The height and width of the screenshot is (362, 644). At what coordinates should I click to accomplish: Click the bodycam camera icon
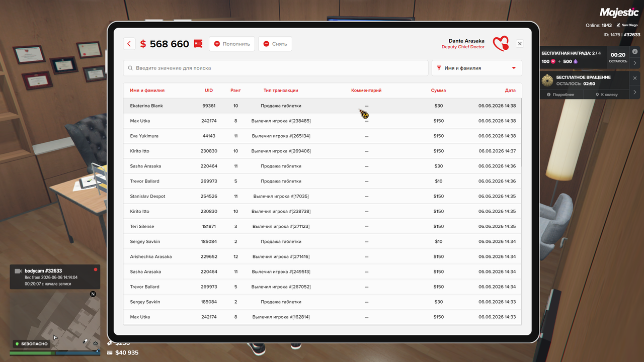click(19, 271)
